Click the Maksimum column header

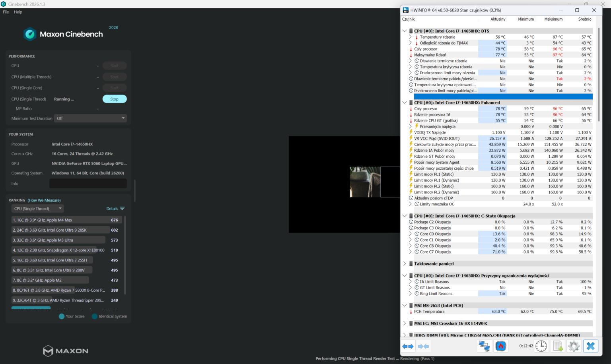click(x=553, y=19)
